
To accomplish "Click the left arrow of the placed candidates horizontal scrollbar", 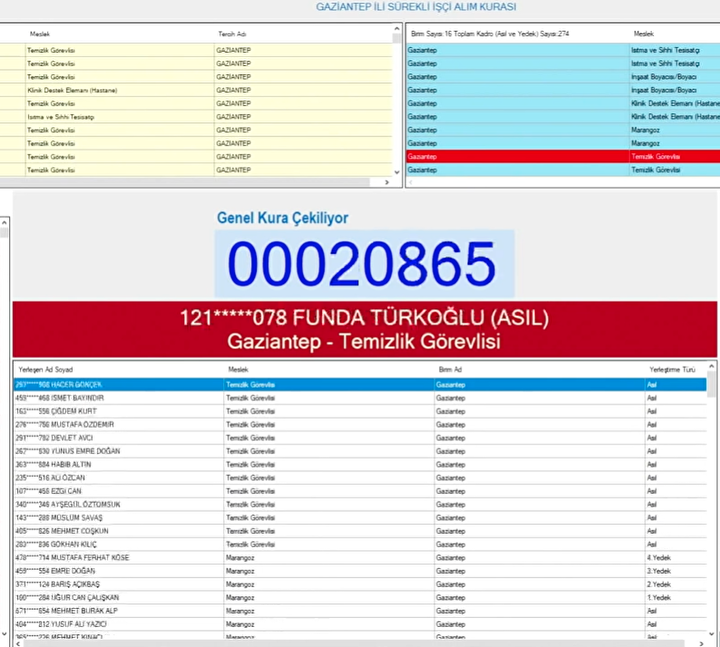I will click(18, 643).
